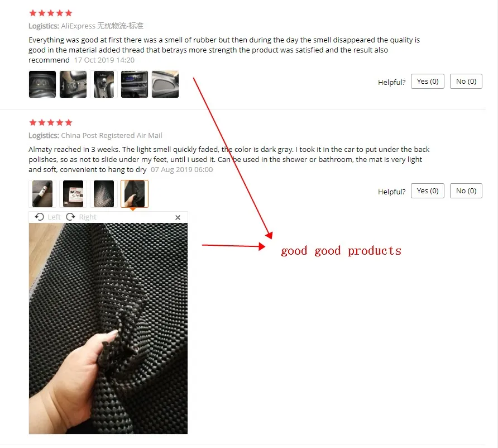Open first review's third thumbnail photo
Image resolution: width=498 pixels, height=448 pixels.
point(104,84)
